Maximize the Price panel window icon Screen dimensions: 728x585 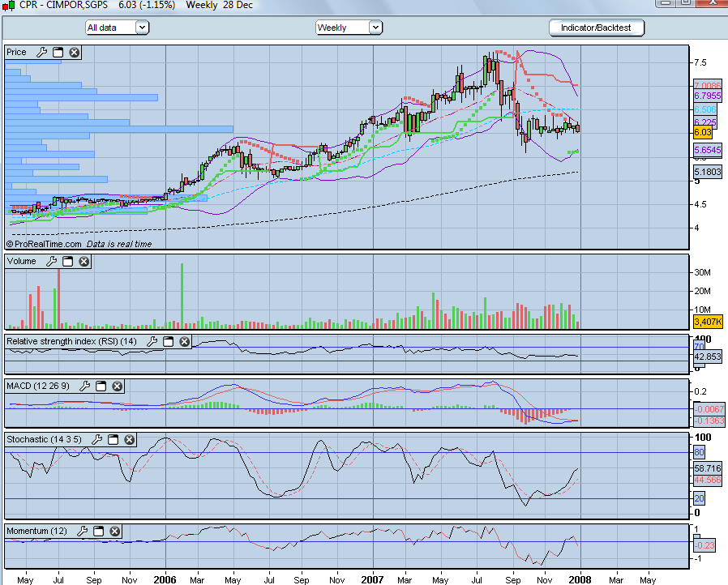[58, 52]
